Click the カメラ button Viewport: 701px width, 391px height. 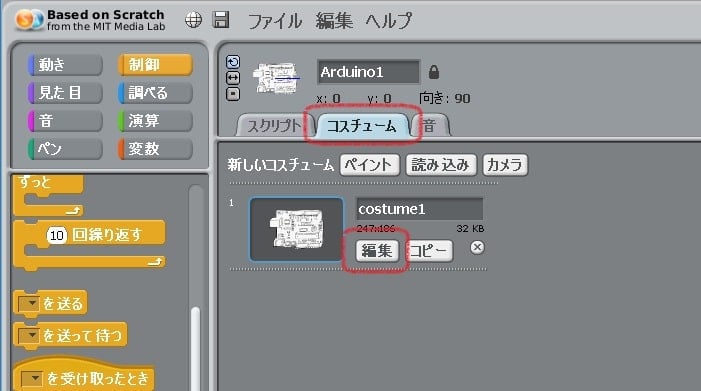(505, 165)
